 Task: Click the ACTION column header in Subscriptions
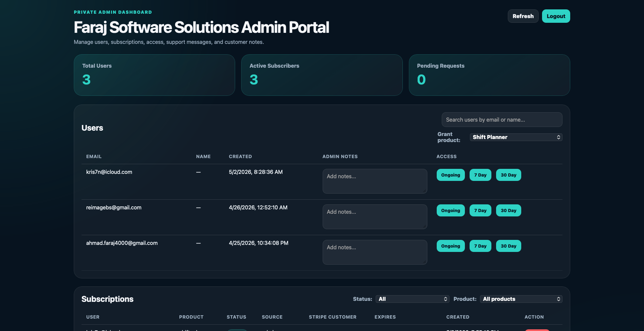pyautogui.click(x=534, y=317)
